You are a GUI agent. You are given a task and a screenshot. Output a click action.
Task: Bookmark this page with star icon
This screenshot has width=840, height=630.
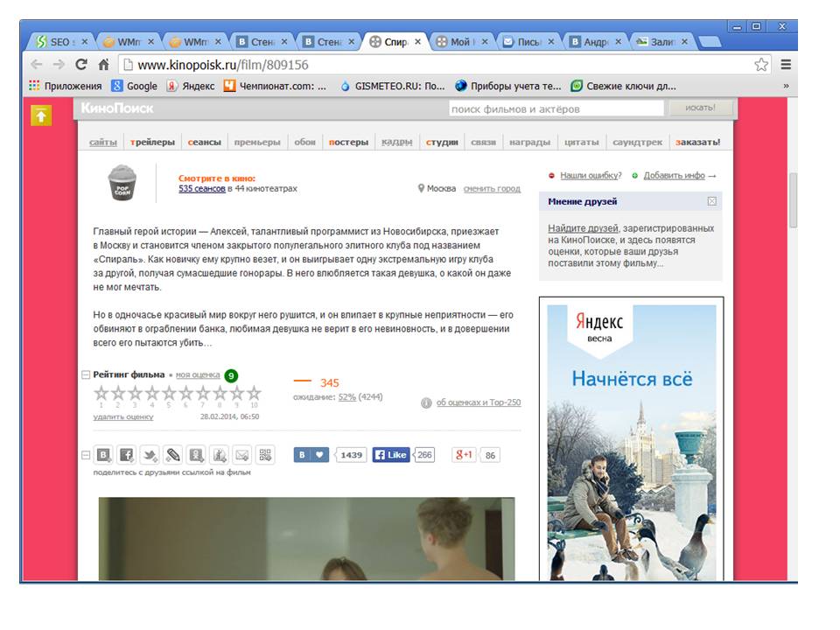pyautogui.click(x=760, y=65)
